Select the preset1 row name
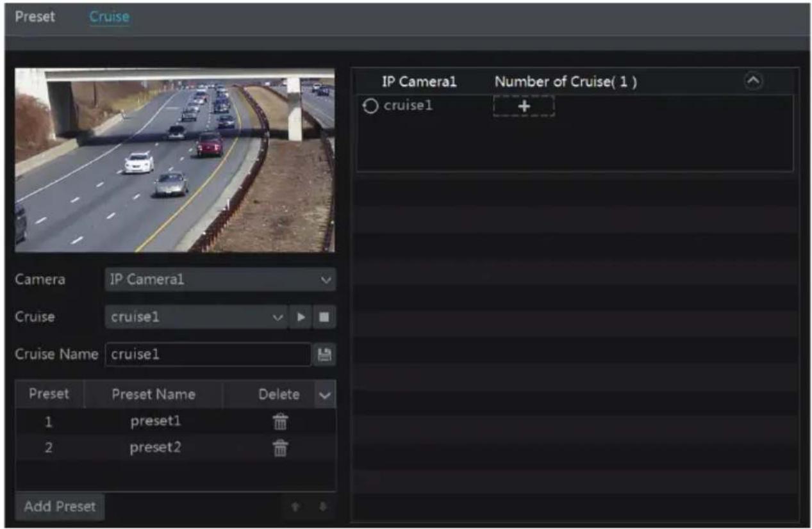 pyautogui.click(x=155, y=421)
